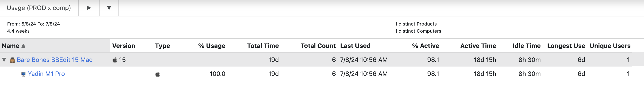This screenshot has height=87, width=644.
Task: Run the Usage report with the play arrow
Action: coord(89,8)
